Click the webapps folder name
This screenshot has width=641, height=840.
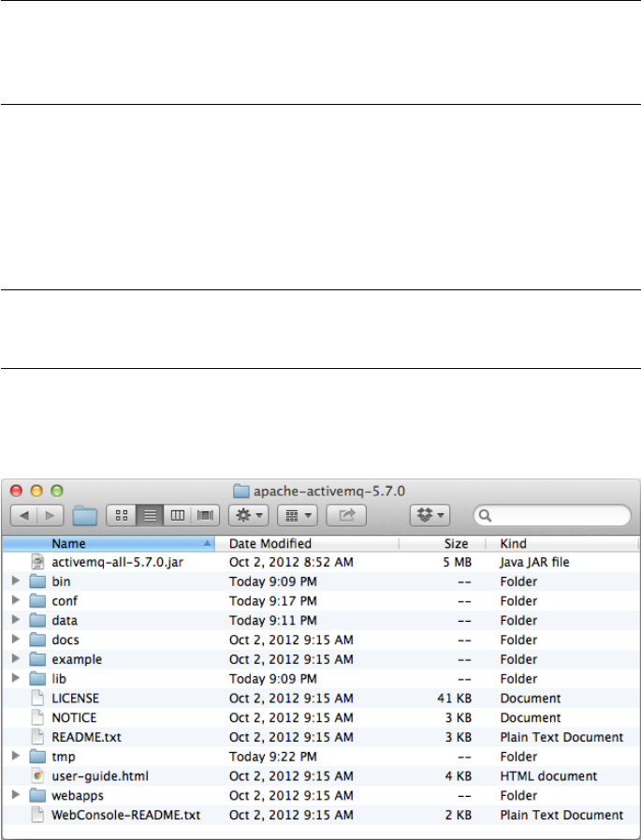pos(78,796)
